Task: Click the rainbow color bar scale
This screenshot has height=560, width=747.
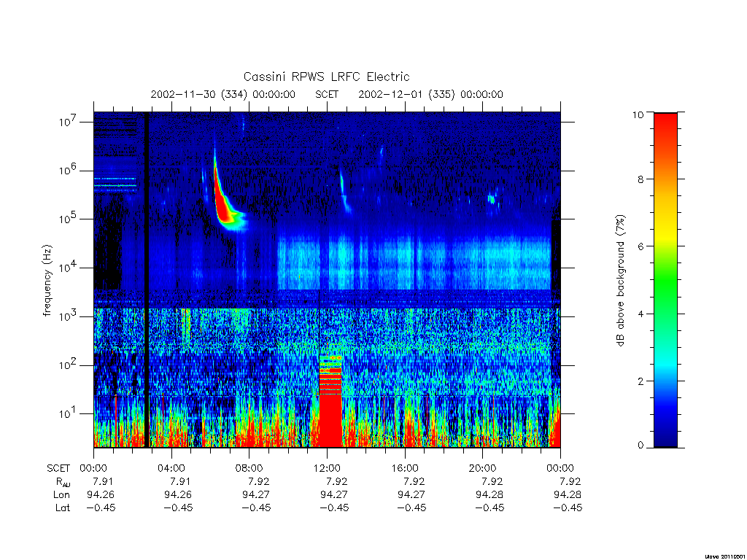Action: 665,280
